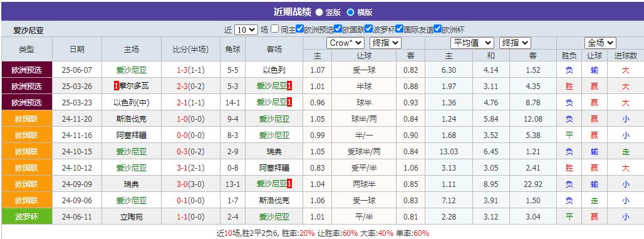This screenshot has width=644, height=239.
Task: Click the 受球半/两 handicap cell
Action: [x=364, y=152]
